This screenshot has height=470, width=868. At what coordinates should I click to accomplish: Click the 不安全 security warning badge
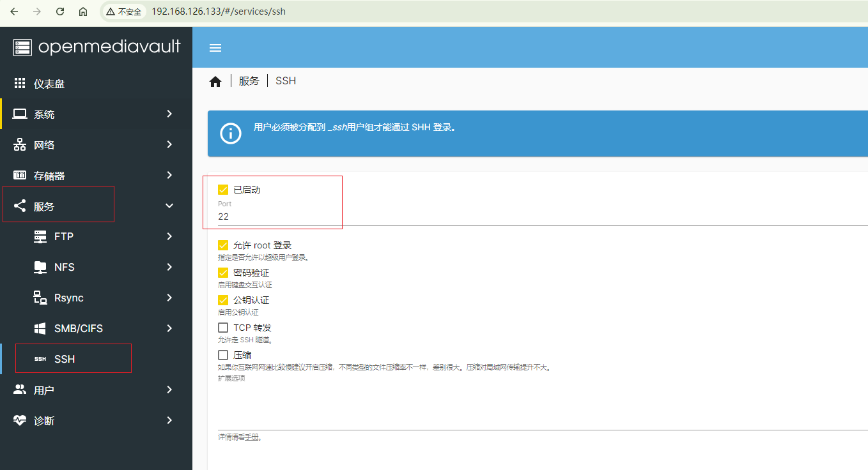pyautogui.click(x=124, y=11)
